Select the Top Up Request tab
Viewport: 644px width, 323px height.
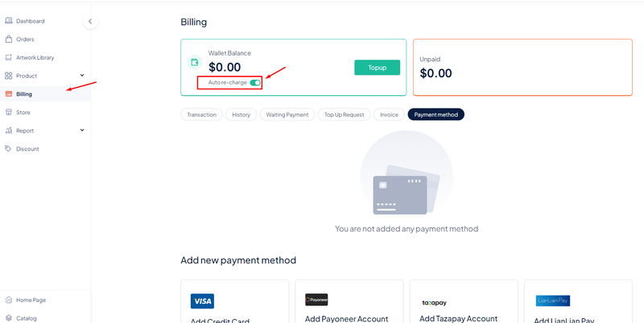tap(345, 114)
